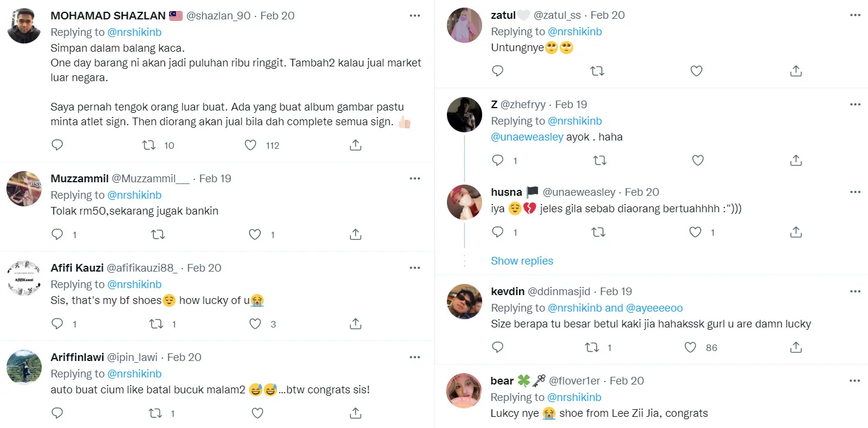Open @ayeeeeoo profile from kevdin's reply line
This screenshot has width=868, height=428.
click(654, 308)
